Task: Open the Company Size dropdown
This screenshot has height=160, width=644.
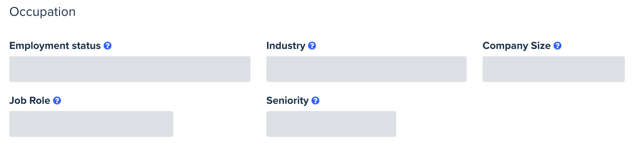Action: [x=554, y=69]
